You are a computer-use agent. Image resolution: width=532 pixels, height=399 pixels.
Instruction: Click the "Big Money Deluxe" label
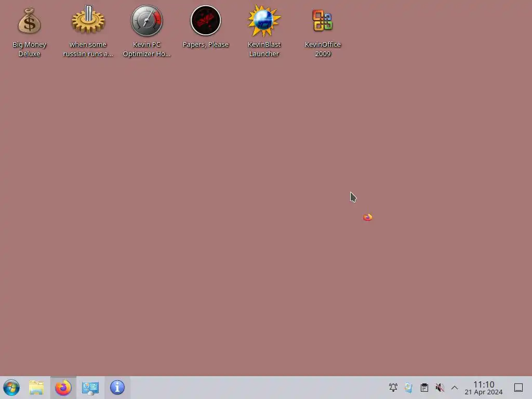pyautogui.click(x=29, y=49)
